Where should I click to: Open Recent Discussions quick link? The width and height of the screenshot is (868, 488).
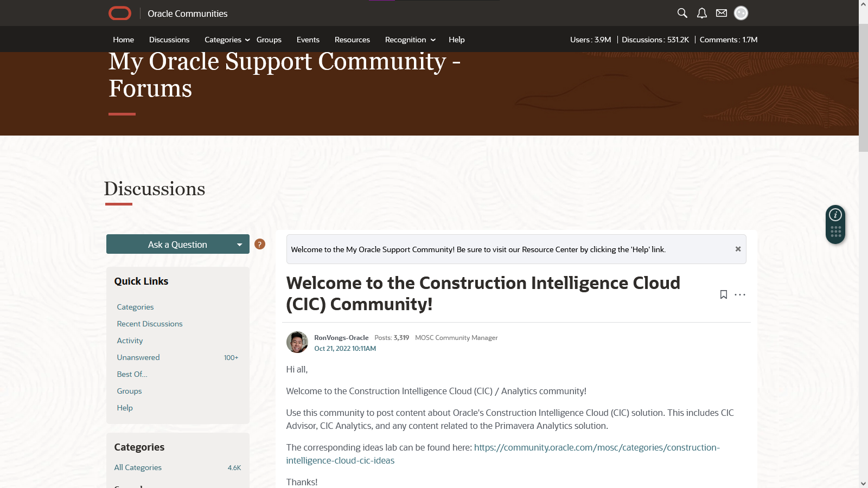150,324
